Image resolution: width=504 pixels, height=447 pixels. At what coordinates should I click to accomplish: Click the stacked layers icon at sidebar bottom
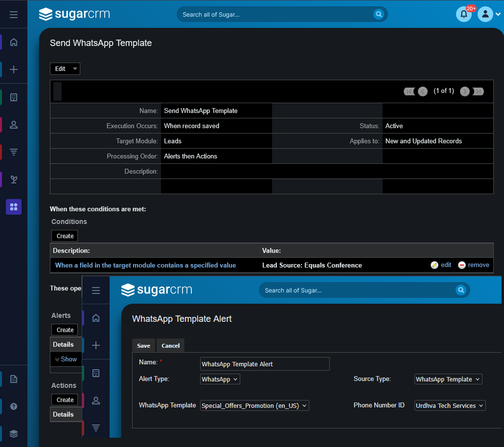[x=14, y=433]
